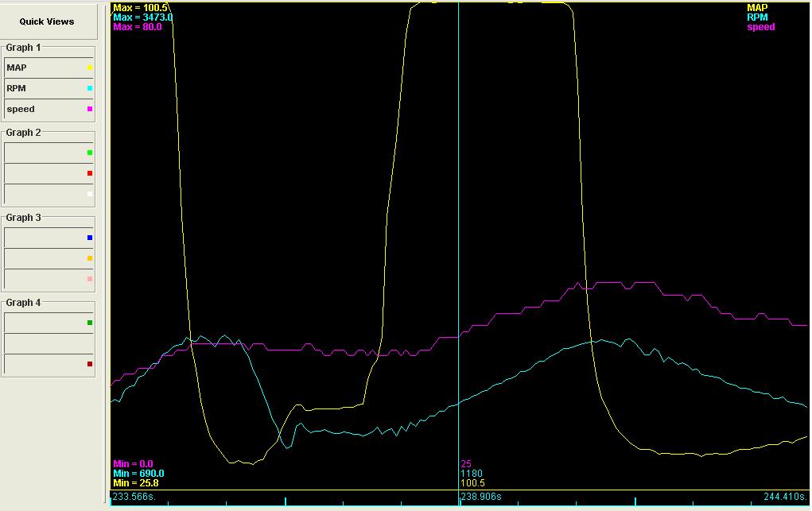Click the magenta speed legend label top right

pyautogui.click(x=761, y=27)
